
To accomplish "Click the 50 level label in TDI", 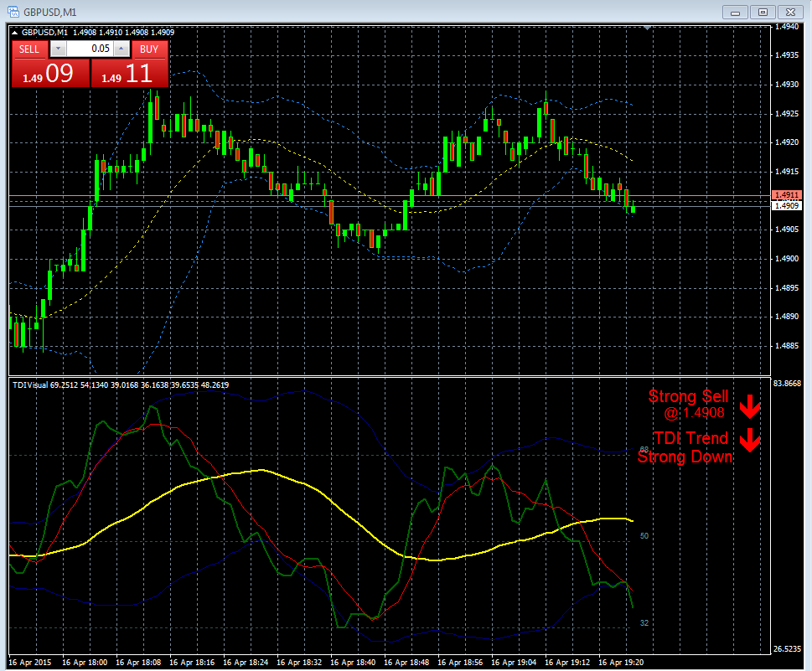I will click(644, 536).
